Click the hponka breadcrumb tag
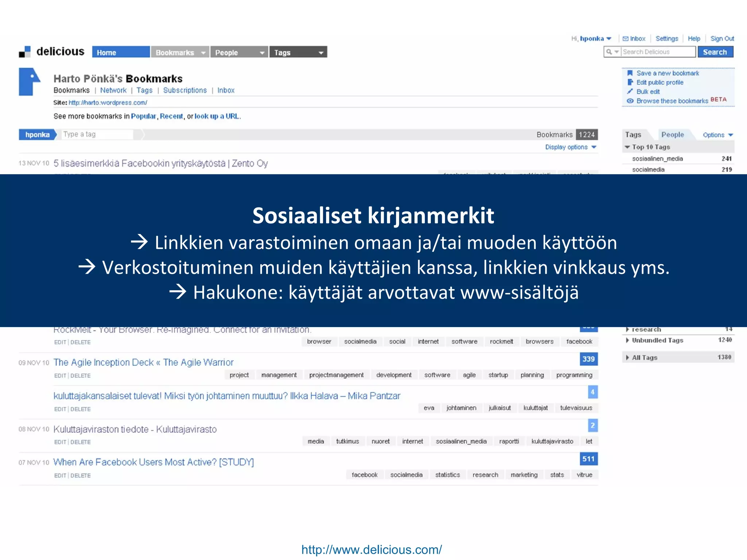The width and height of the screenshot is (747, 560). pyautogui.click(x=38, y=135)
